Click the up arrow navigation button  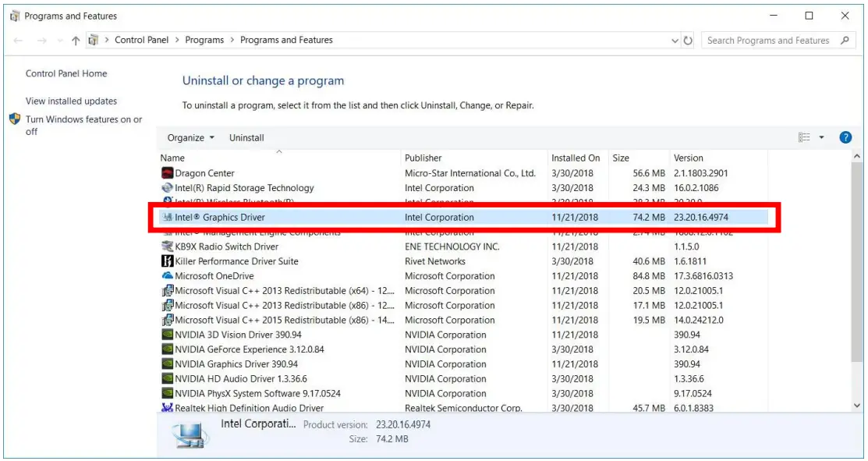tap(76, 41)
